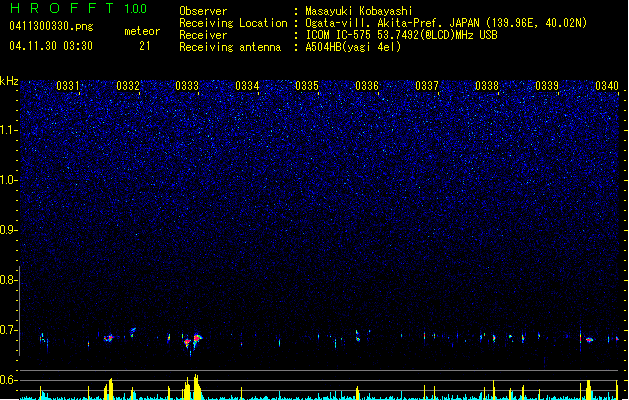The height and width of the screenshot is (400, 629).
Task: Click the 0332 time marker
Action: (128, 86)
